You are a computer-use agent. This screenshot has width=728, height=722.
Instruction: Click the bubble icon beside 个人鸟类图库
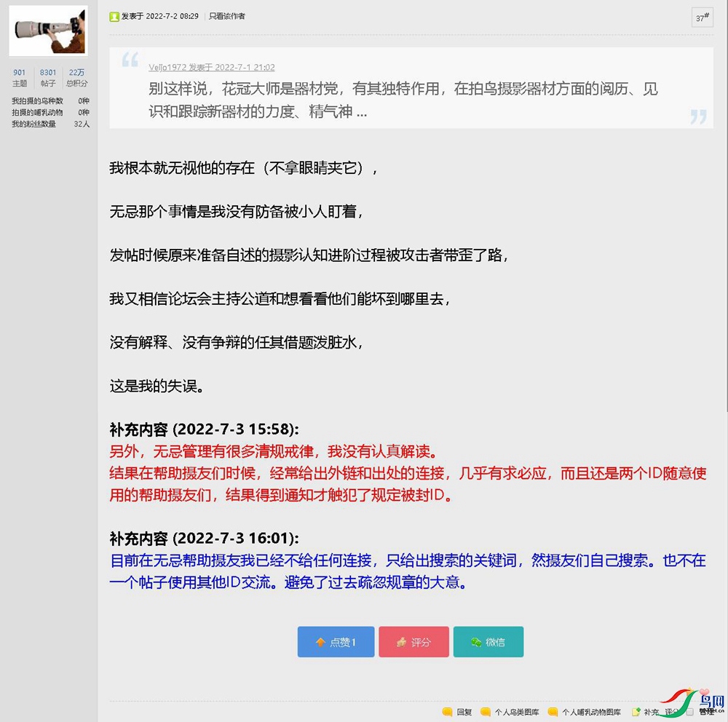coord(486,712)
